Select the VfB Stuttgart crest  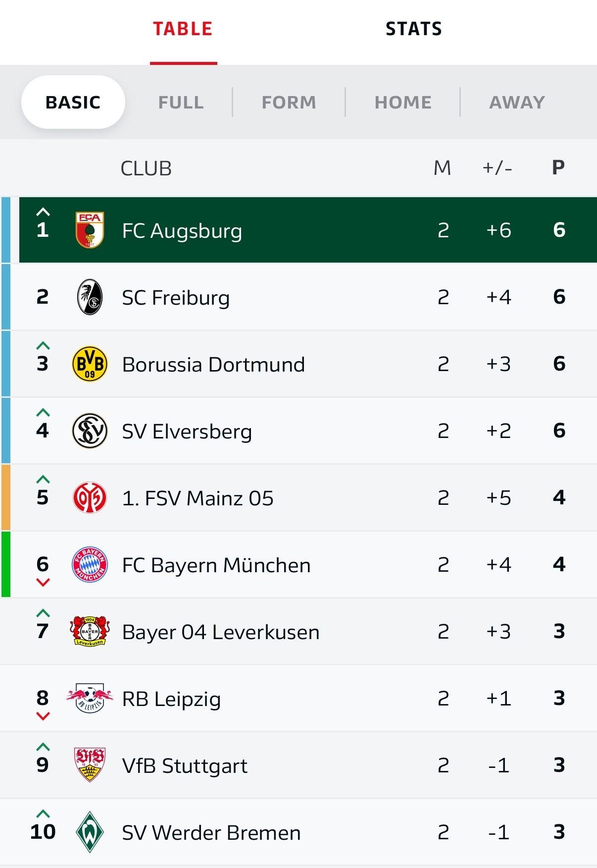(x=90, y=764)
